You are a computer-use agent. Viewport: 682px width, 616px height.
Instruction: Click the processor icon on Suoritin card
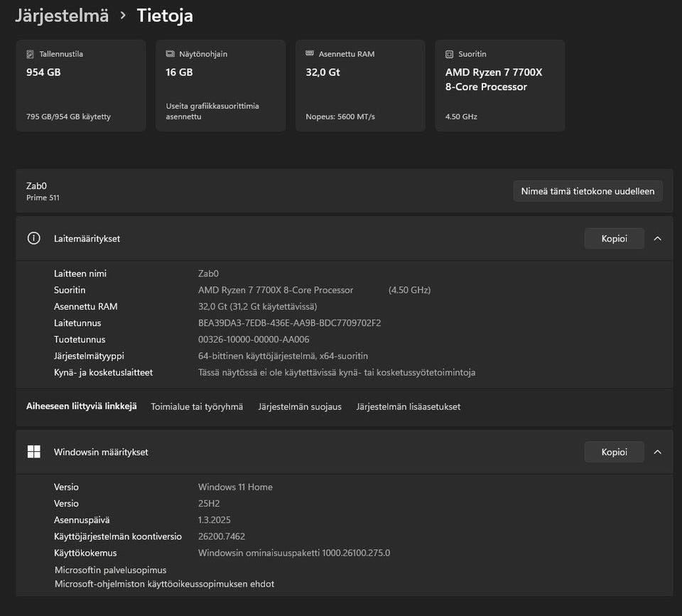pos(449,54)
